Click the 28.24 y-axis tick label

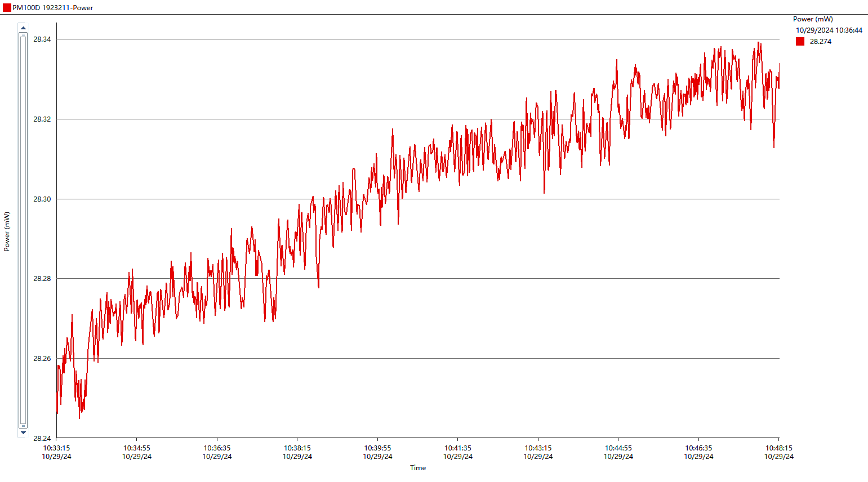pyautogui.click(x=42, y=438)
